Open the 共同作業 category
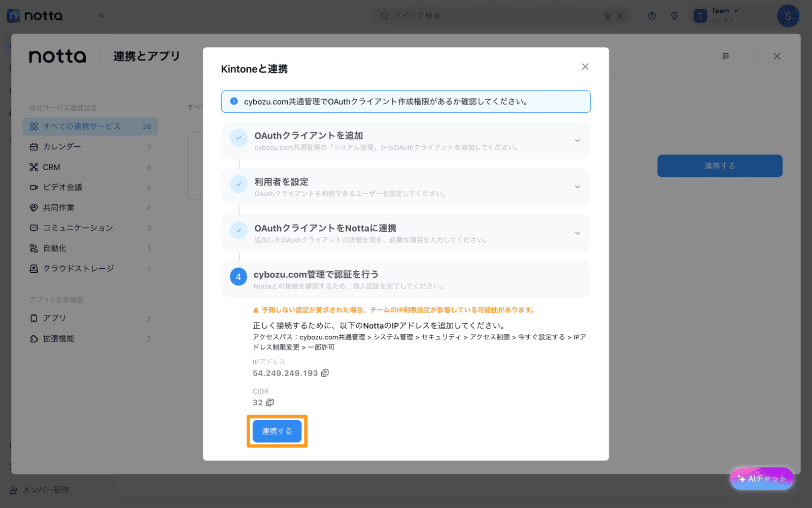Screen dimensions: 812x508 point(90,208)
